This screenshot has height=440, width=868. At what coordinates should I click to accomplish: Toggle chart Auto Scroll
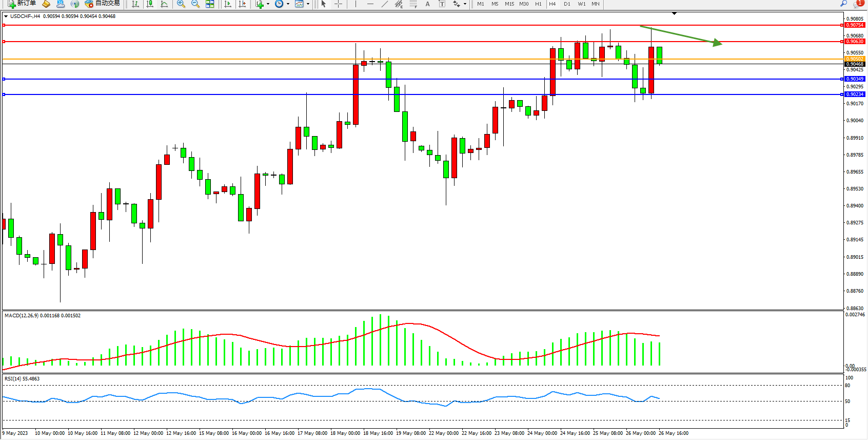(x=228, y=4)
